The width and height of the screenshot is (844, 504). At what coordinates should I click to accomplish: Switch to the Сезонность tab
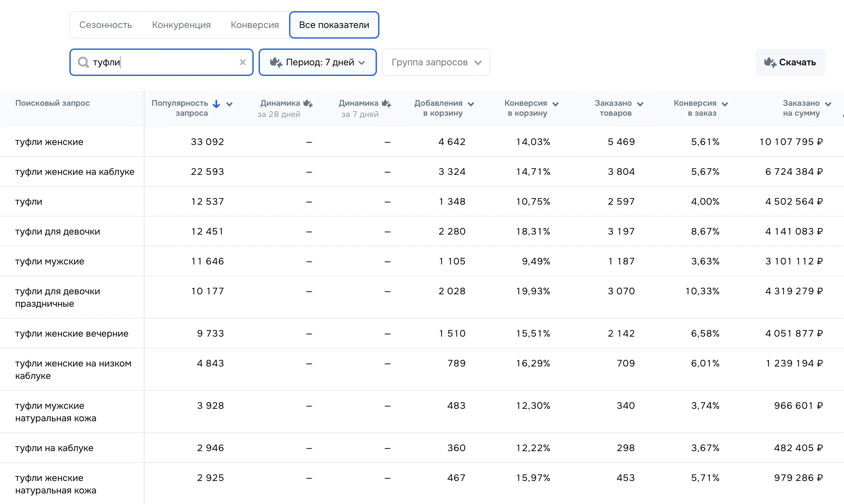(105, 25)
